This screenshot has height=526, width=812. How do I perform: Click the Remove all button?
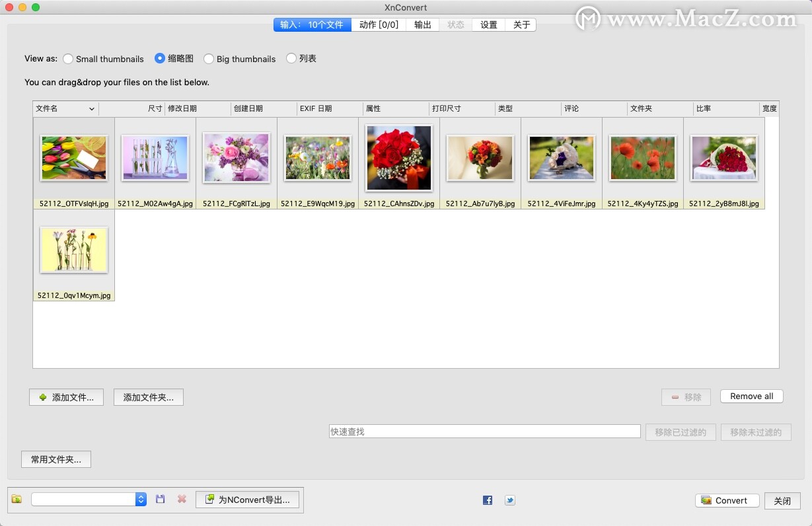pos(752,396)
